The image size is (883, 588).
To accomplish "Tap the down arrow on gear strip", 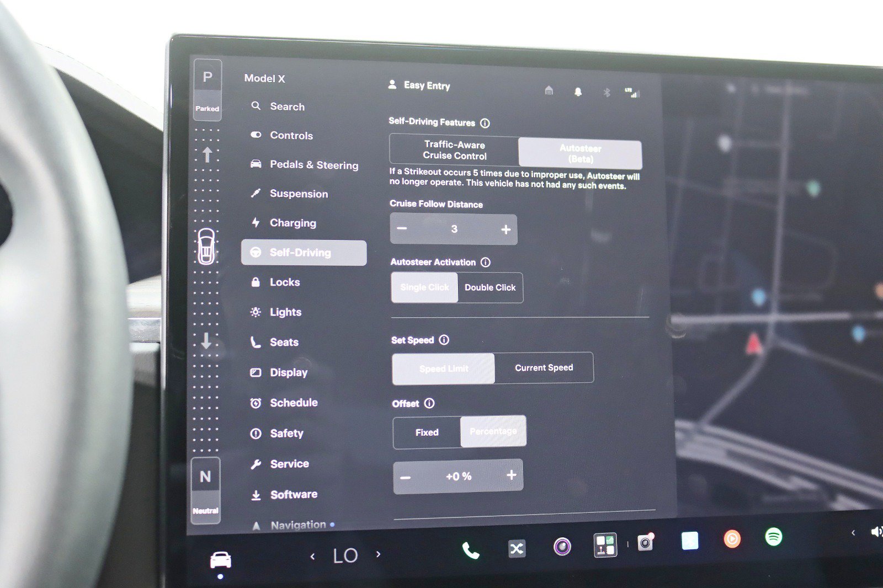I will point(206,341).
